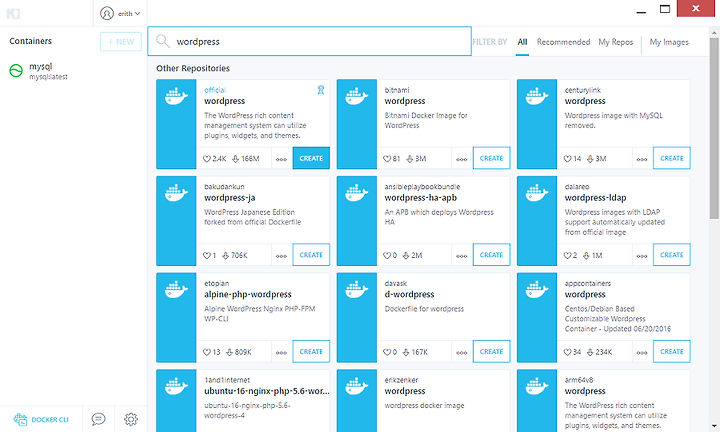Image resolution: width=720 pixels, height=432 pixels.
Task: Click the Docker whale thumbnail of official wordpress
Action: (x=176, y=124)
